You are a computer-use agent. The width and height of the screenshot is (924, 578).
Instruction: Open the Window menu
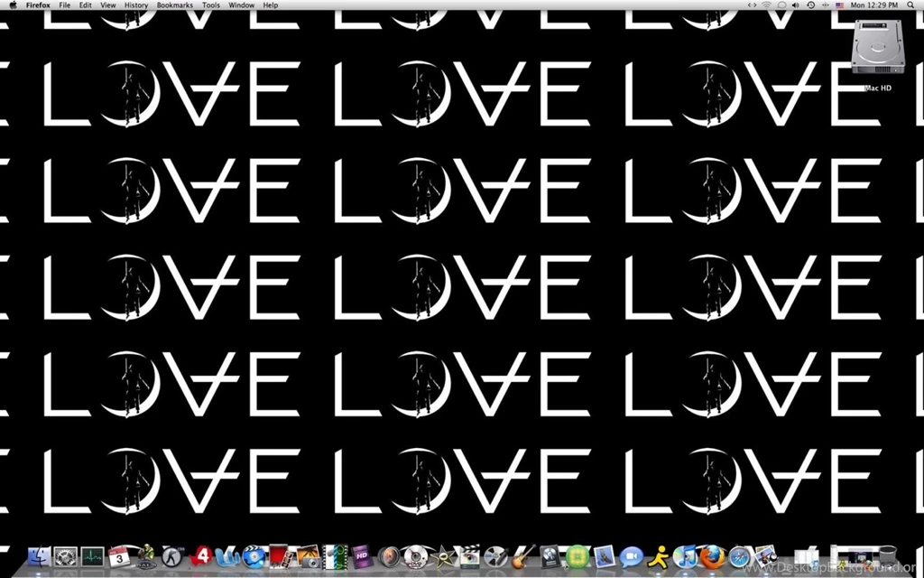tap(241, 5)
